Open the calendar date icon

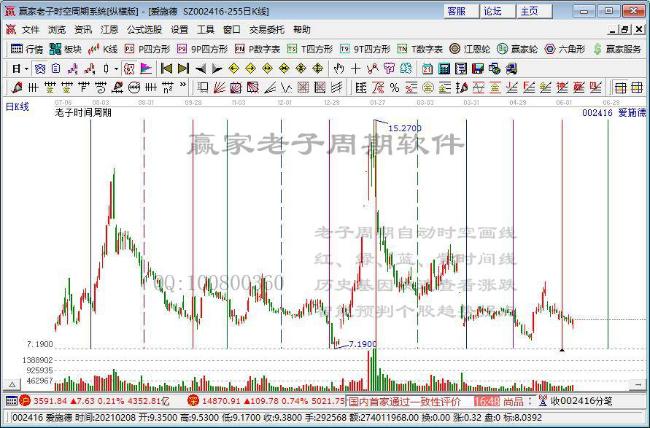(427, 68)
